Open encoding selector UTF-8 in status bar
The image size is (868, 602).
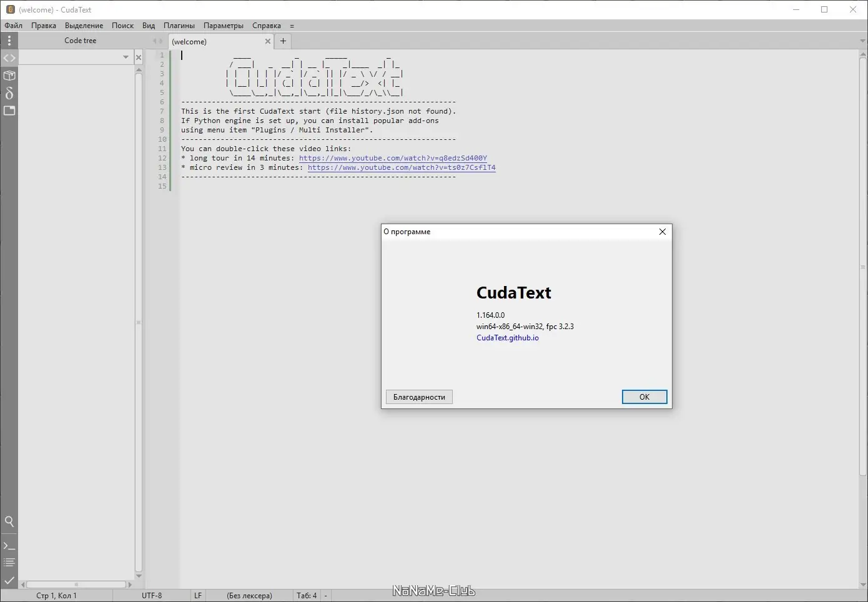(152, 595)
